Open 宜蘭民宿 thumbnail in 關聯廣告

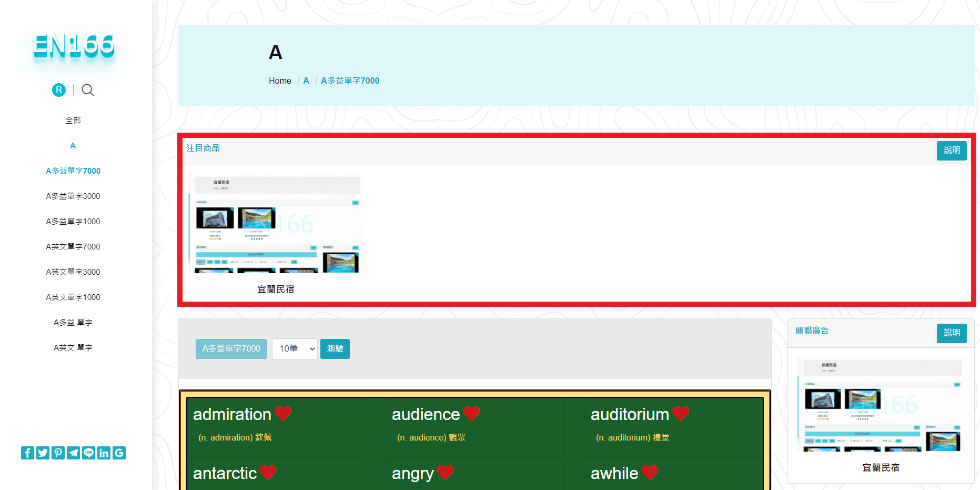(x=881, y=404)
